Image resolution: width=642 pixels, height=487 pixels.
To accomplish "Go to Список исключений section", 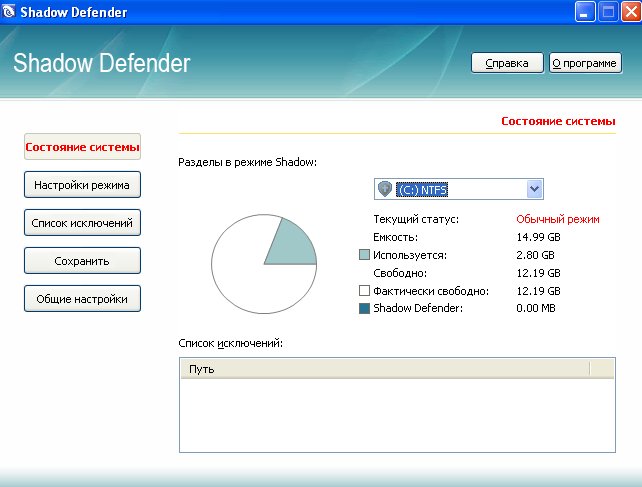I will click(x=82, y=223).
